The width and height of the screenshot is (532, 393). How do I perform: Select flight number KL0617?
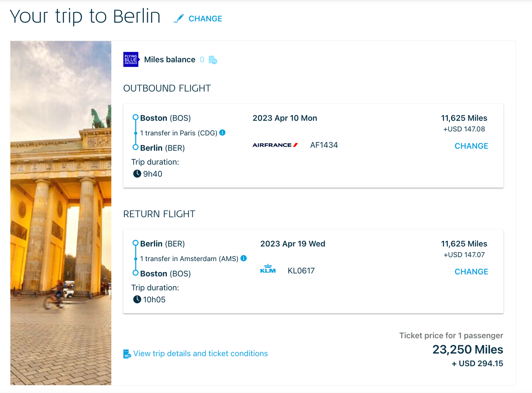coord(301,271)
